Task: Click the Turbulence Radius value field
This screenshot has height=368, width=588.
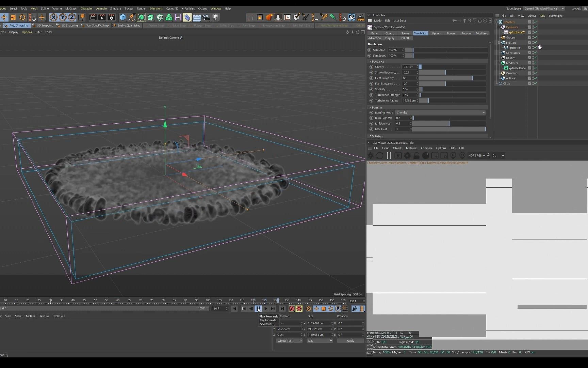Action: pos(409,101)
